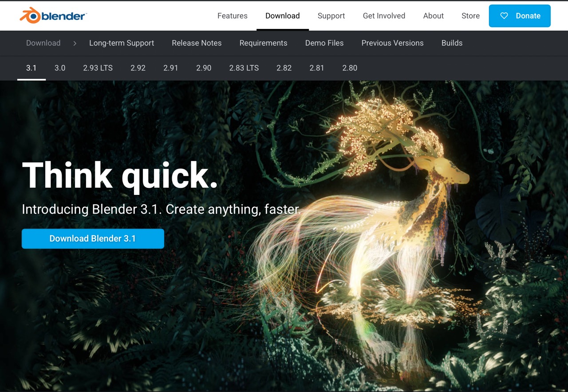Switch to version 2.92 tab

coord(138,68)
